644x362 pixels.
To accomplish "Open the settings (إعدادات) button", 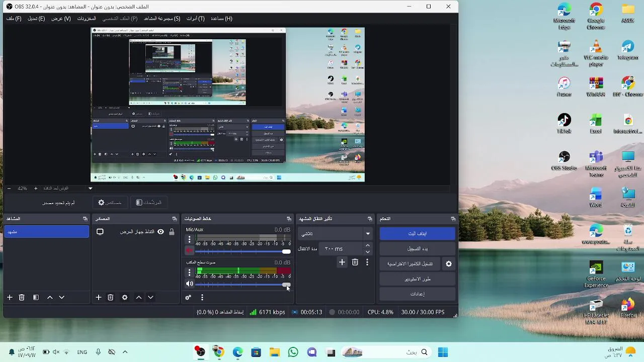I will pos(417,294).
